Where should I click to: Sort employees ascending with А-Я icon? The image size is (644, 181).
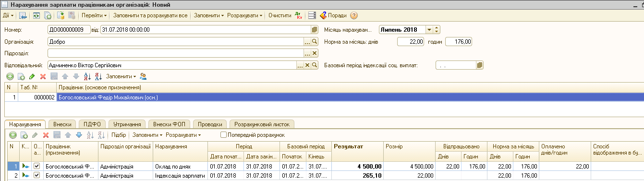tap(87, 76)
